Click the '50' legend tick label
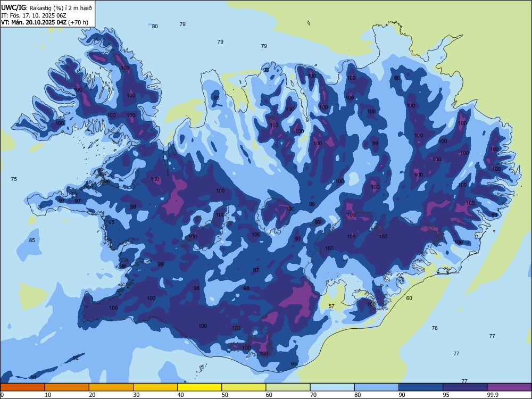Screen dimensions: 532x399 (225, 395)
